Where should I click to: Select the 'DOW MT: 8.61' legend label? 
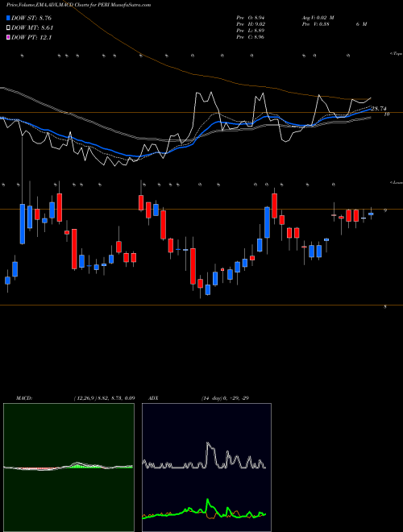32,28
